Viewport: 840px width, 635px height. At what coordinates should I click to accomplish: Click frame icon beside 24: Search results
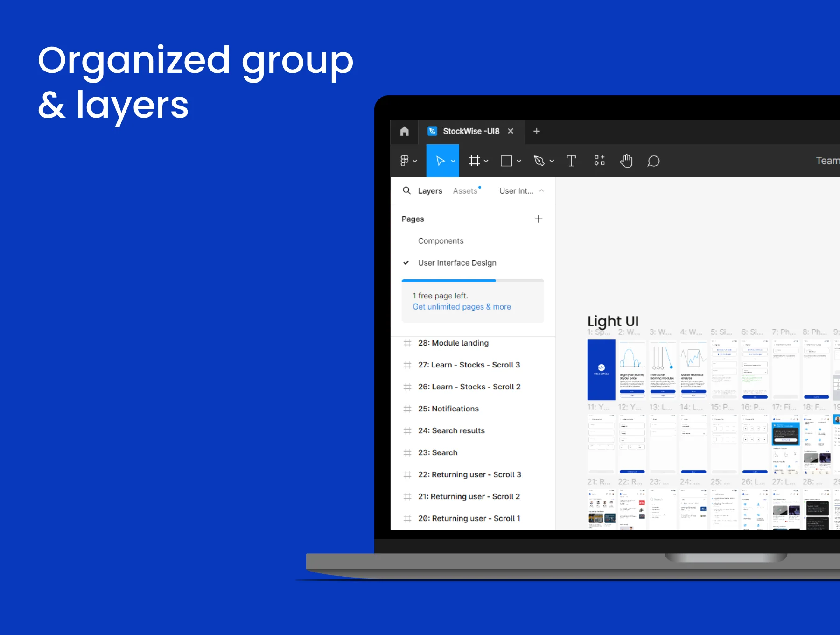click(x=407, y=431)
